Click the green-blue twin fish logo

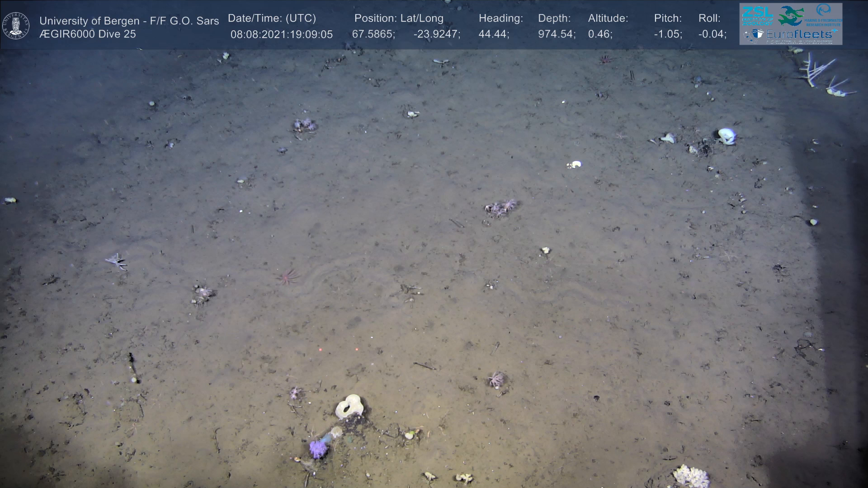(x=790, y=15)
